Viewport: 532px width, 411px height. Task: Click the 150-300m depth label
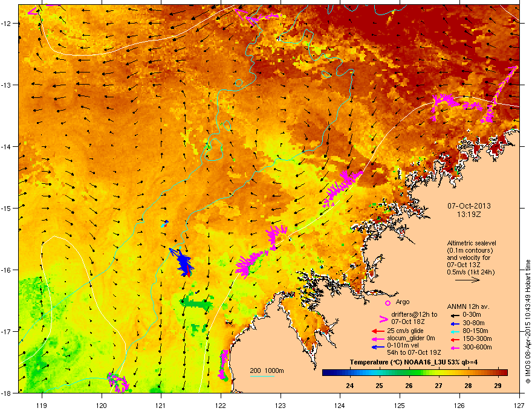477,338
